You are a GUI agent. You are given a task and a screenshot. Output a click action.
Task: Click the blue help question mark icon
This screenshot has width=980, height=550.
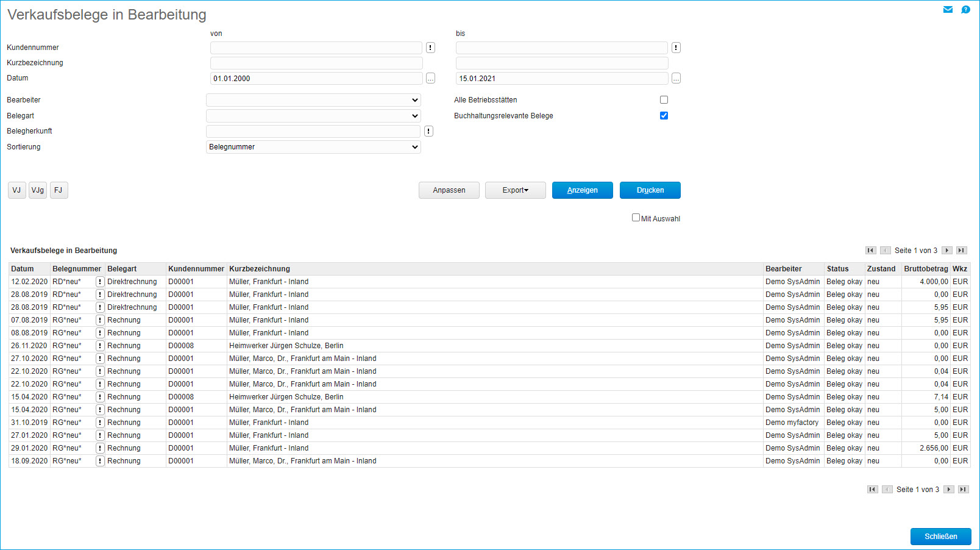click(x=965, y=9)
